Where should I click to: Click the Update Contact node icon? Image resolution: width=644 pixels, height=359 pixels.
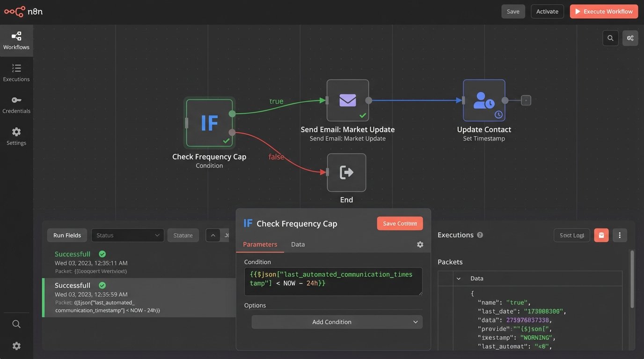tap(484, 101)
